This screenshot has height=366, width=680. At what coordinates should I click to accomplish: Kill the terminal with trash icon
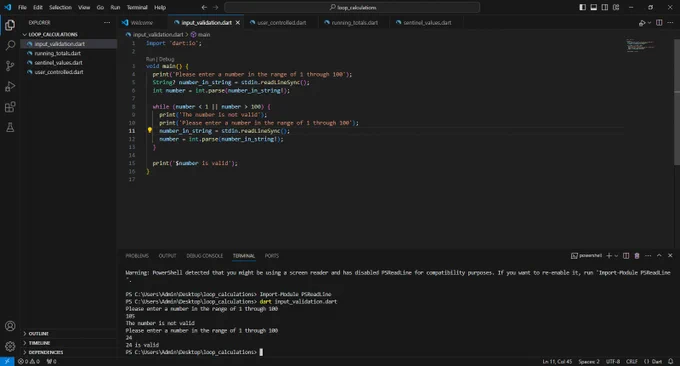click(637, 256)
